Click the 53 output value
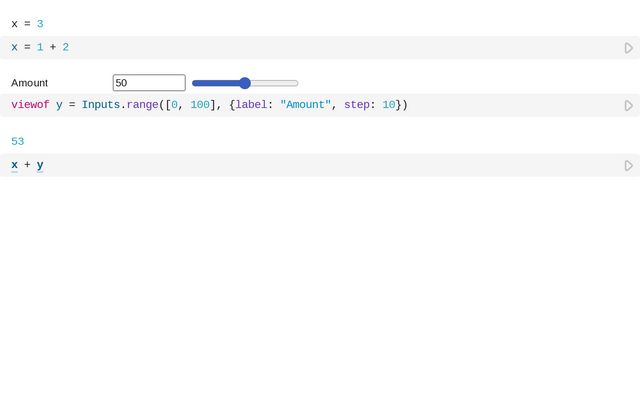Viewport: 640px width, 400px height. [x=18, y=142]
